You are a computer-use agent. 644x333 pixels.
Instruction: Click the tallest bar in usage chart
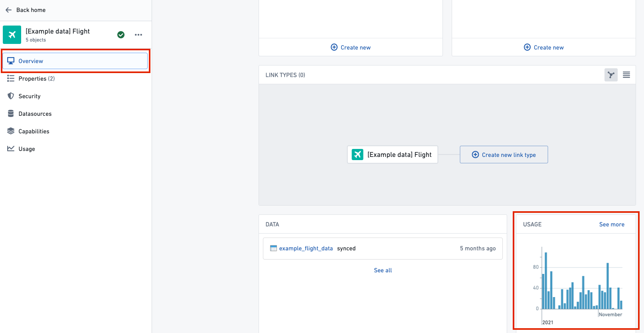[546, 281]
